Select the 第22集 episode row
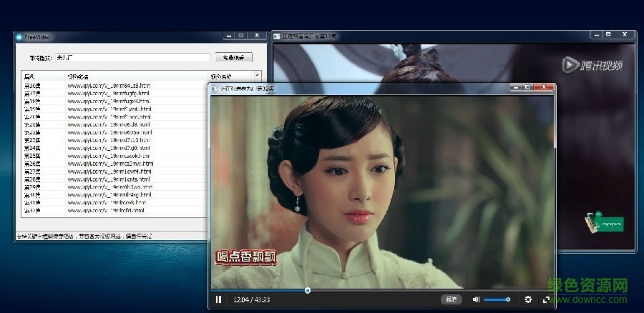The width and height of the screenshot is (644, 313). (114, 132)
